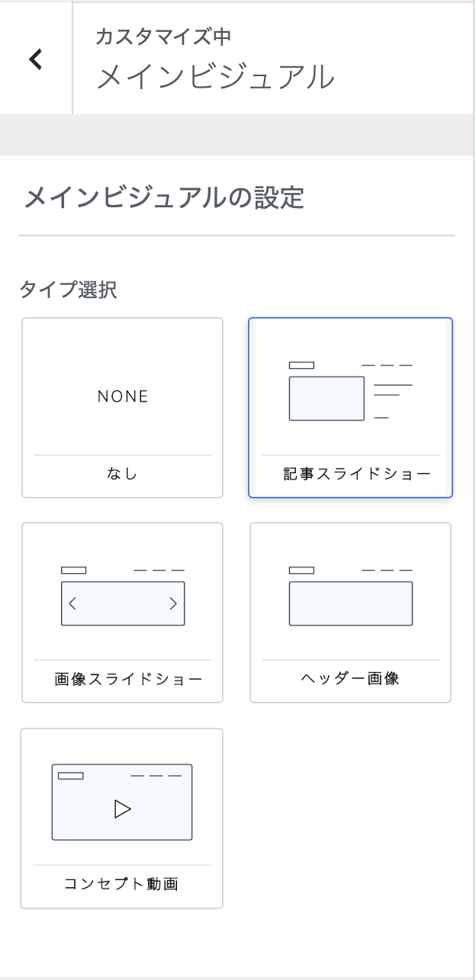Viewport: 476px width, 980px height.
Task: Click the left arrow in the slideshow icon
Action: 72,604
